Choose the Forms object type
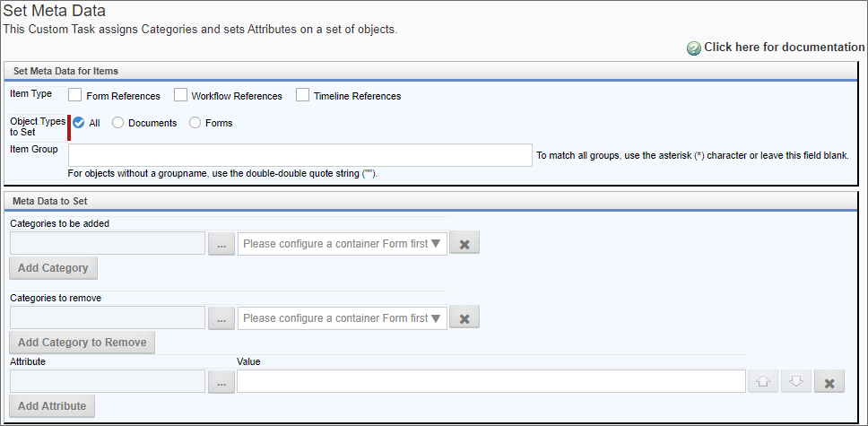The image size is (868, 426). 195,123
